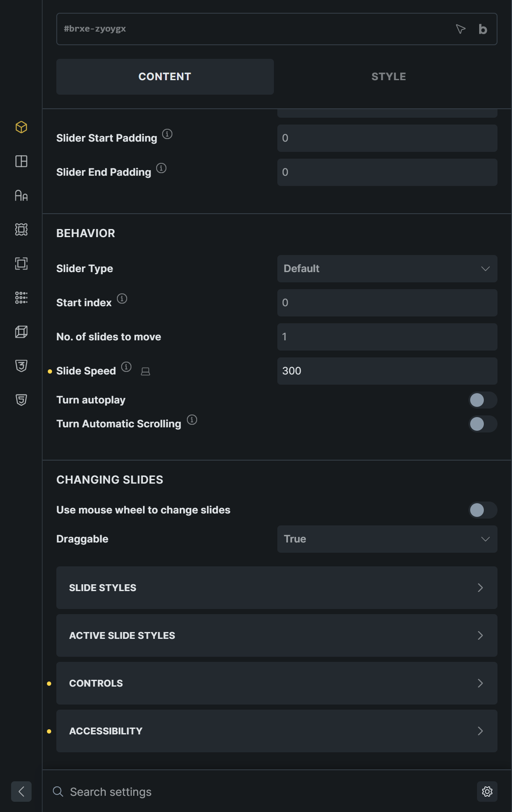The image size is (512, 812).
Task: Click the frame with corner handles sidebar icon
Action: 21,229
